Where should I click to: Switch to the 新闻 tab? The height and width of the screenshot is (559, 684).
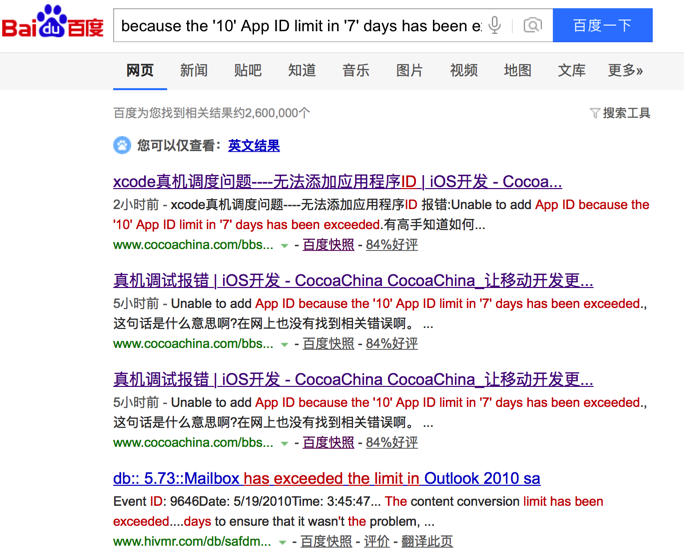tap(194, 70)
